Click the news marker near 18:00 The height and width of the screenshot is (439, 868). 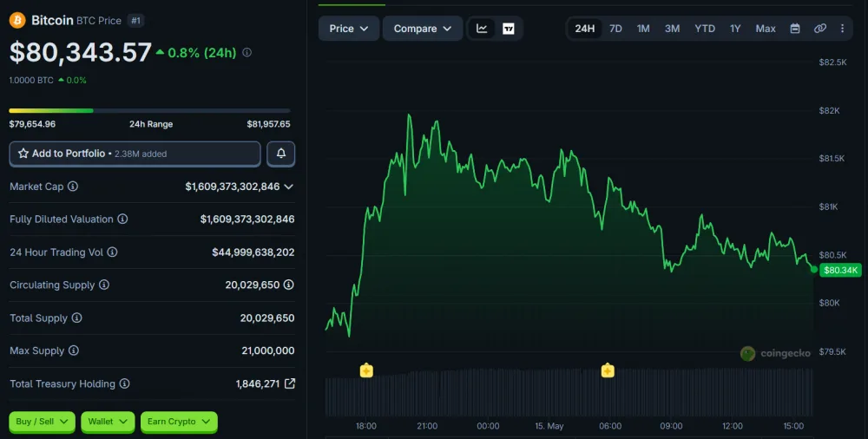point(366,370)
